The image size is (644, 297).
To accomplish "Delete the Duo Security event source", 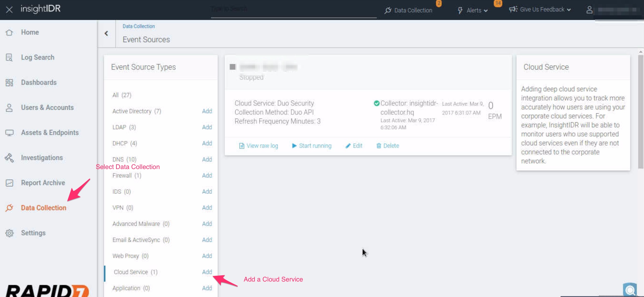I will (x=387, y=145).
